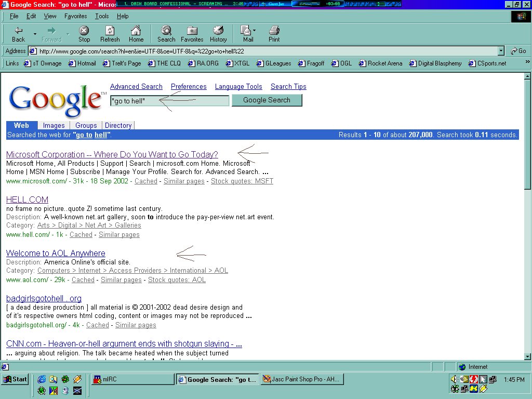Open the sT Ownage links bar shortcut

tap(43, 63)
